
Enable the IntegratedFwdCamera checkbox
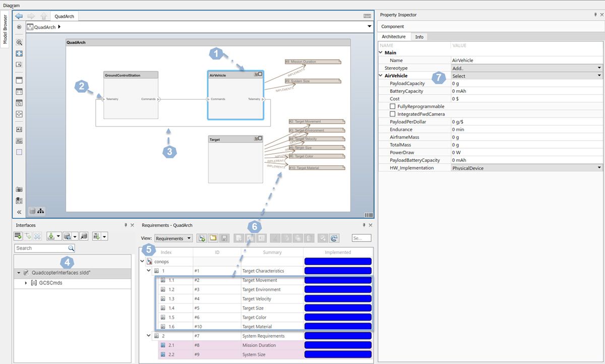click(x=393, y=114)
